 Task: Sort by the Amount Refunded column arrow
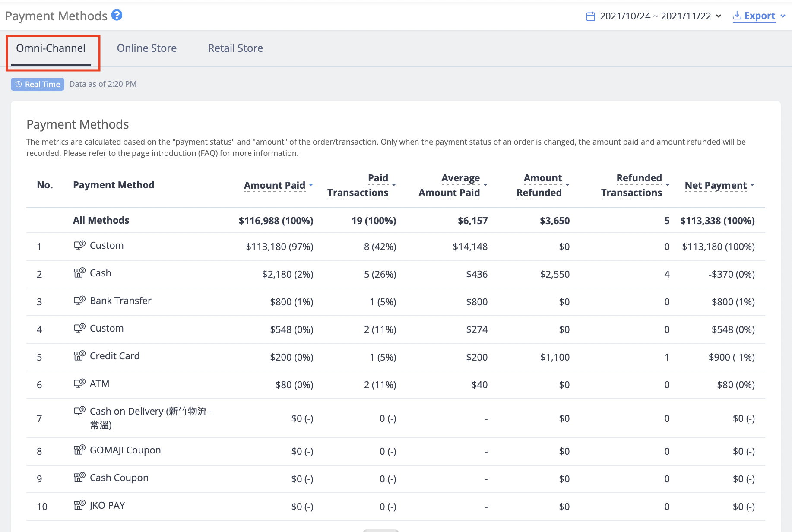(567, 185)
